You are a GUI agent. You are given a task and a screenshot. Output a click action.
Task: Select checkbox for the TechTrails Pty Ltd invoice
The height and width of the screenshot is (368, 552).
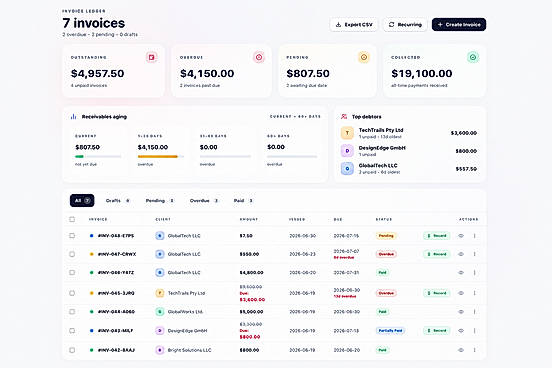[x=72, y=293]
